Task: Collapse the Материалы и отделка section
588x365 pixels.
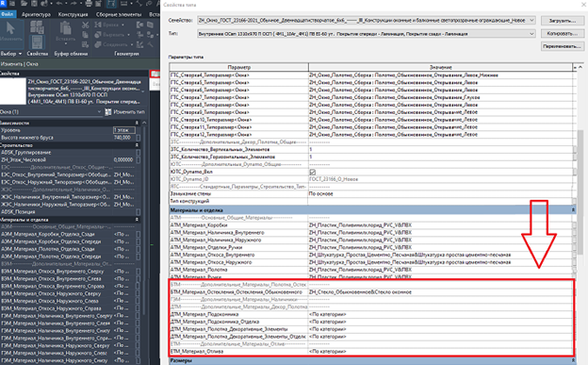Action: (x=573, y=210)
